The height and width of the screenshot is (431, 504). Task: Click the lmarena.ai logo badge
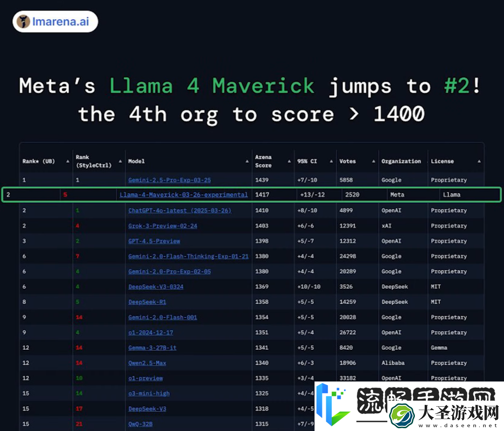(x=55, y=21)
